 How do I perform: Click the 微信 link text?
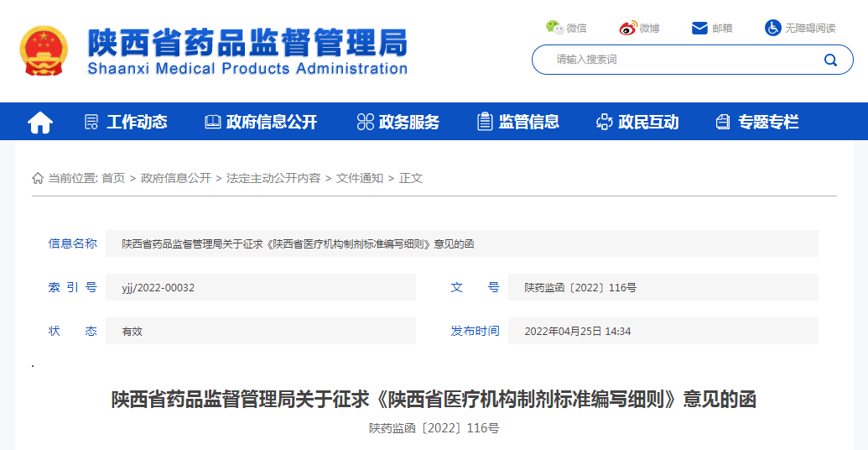(577, 28)
